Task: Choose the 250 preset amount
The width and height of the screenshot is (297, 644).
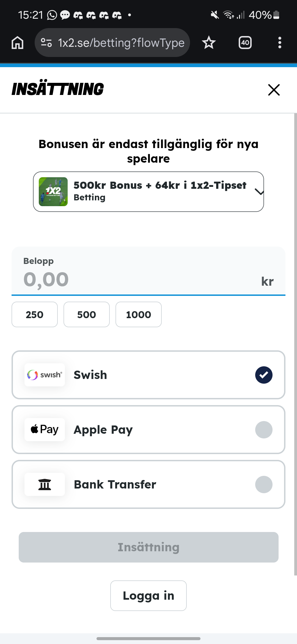Action: click(x=35, y=315)
